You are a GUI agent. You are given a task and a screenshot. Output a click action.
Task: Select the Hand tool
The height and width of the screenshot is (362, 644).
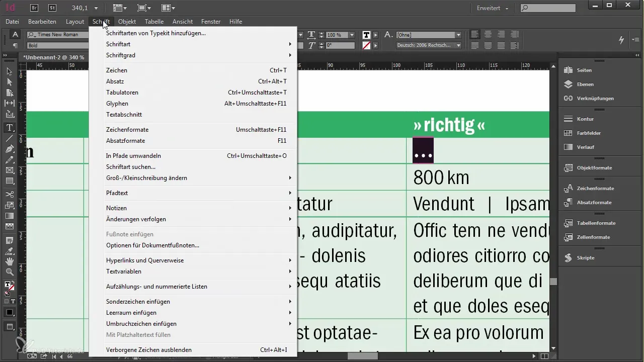pyautogui.click(x=10, y=261)
